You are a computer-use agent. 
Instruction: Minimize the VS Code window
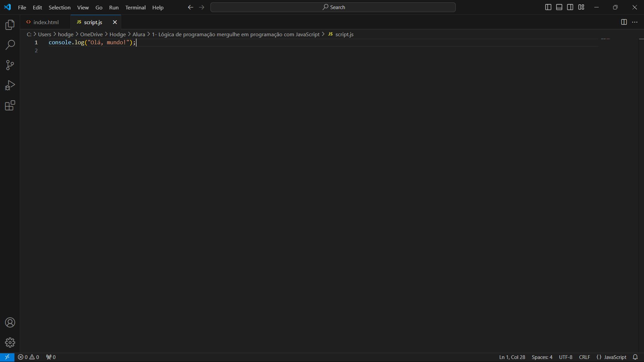point(596,7)
